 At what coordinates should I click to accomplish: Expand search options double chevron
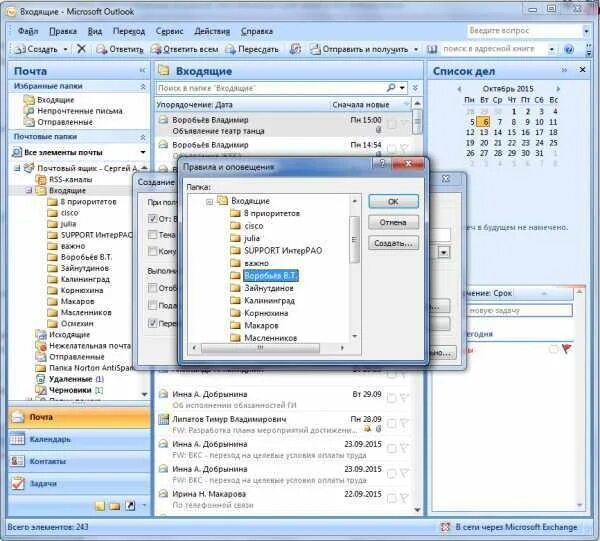(x=416, y=88)
